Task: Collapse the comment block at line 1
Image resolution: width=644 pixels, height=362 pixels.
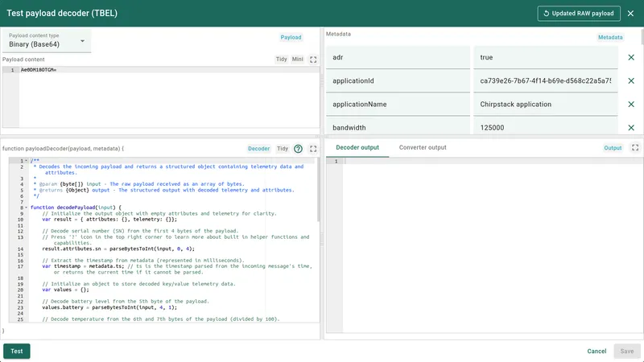Action: coord(27,161)
